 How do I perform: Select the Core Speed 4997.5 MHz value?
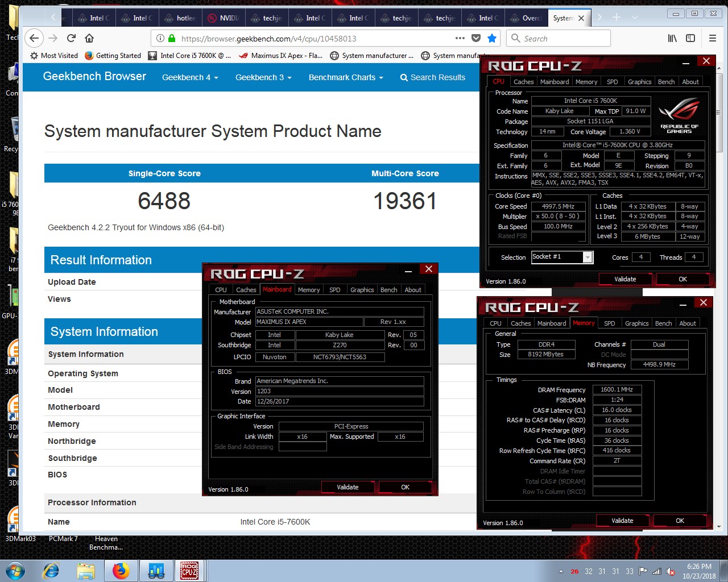(x=558, y=206)
